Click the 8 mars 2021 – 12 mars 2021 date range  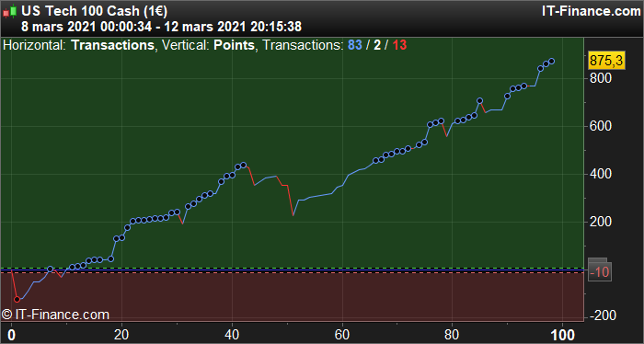[x=161, y=27]
